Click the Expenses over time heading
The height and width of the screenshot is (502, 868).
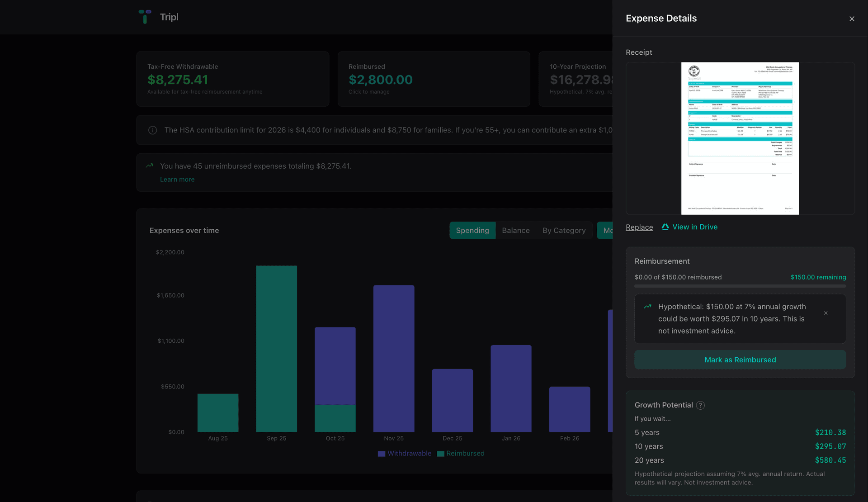coord(184,230)
